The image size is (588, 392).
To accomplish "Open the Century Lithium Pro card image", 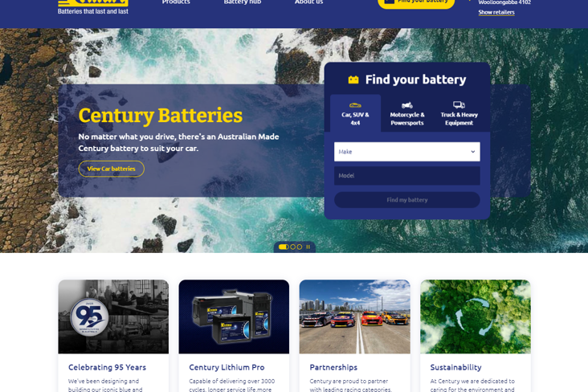I will 234,316.
